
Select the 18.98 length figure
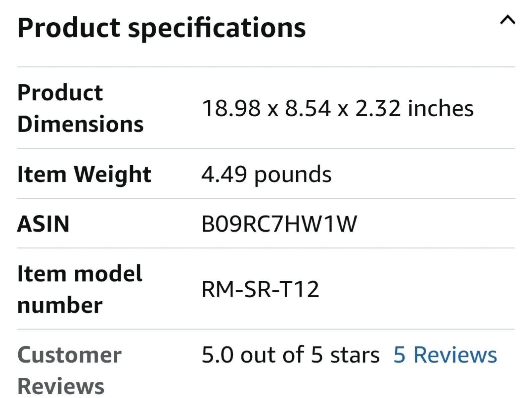coord(231,108)
